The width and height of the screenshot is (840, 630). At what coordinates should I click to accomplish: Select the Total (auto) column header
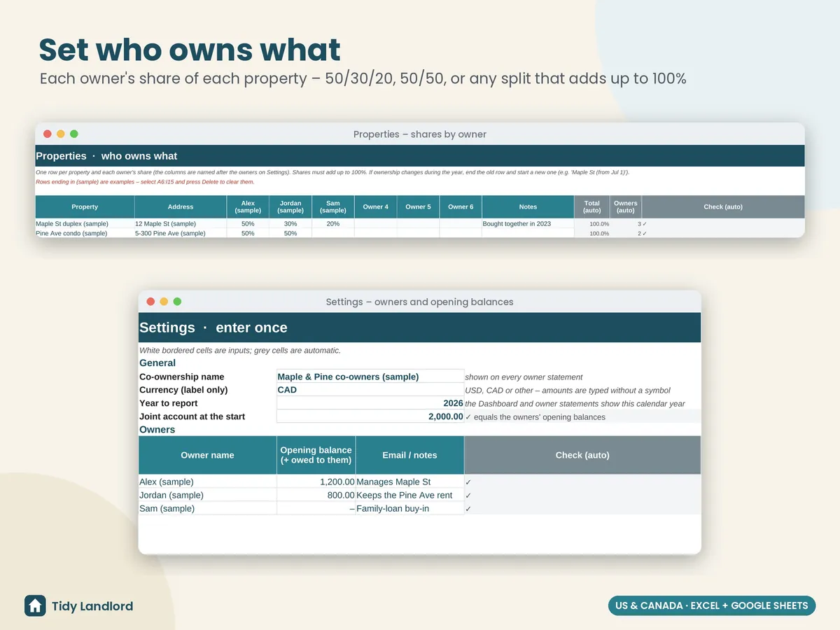point(592,206)
